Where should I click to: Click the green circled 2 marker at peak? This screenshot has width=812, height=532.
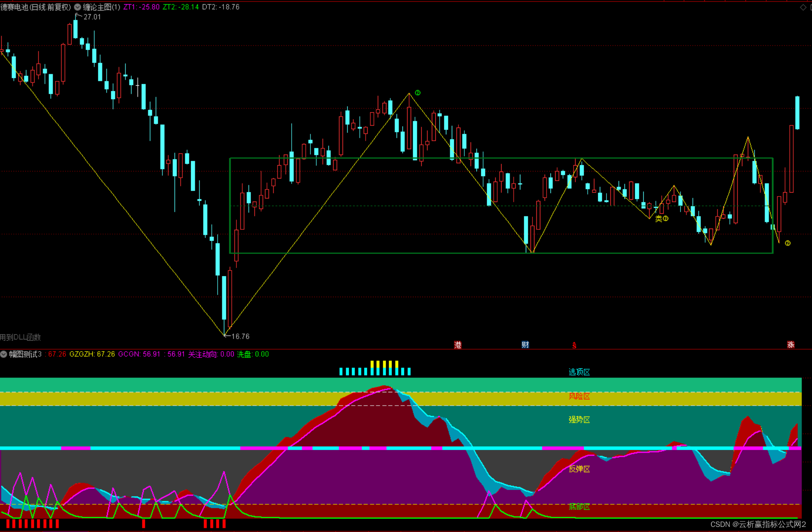coord(418,93)
